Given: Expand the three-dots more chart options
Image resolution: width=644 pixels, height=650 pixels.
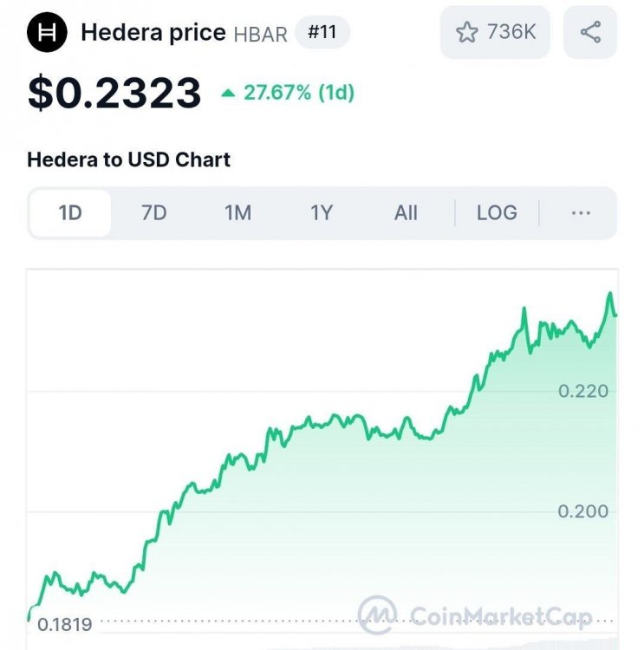Looking at the screenshot, I should pos(581,212).
